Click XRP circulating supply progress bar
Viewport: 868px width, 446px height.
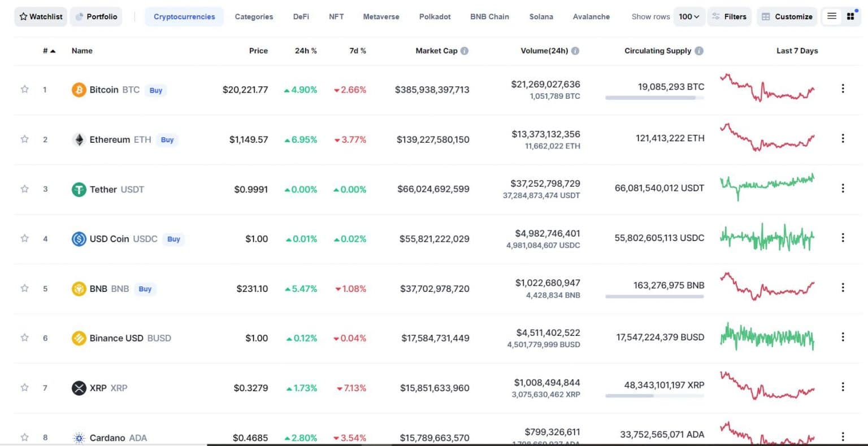pos(654,396)
